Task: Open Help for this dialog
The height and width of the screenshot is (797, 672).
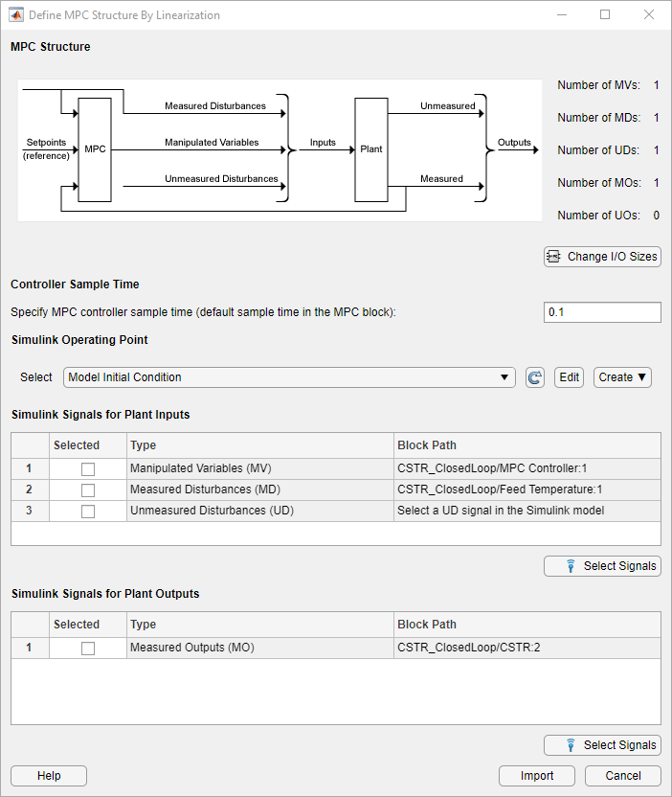Action: click(x=49, y=776)
